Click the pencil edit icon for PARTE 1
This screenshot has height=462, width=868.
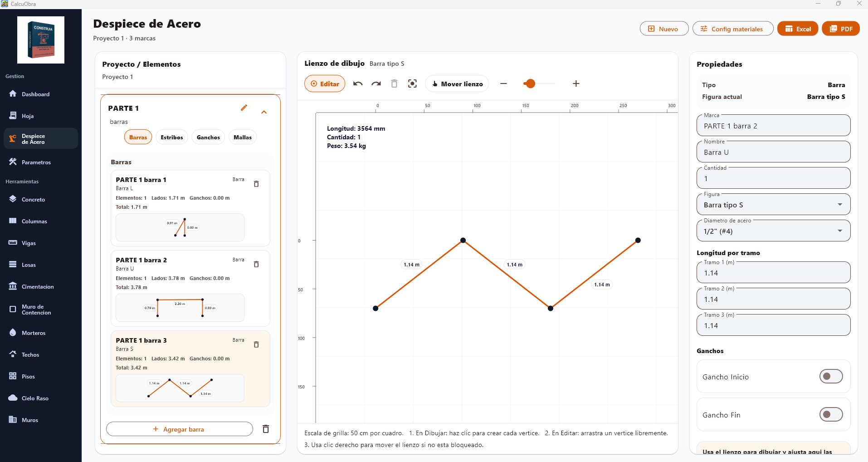[244, 108]
